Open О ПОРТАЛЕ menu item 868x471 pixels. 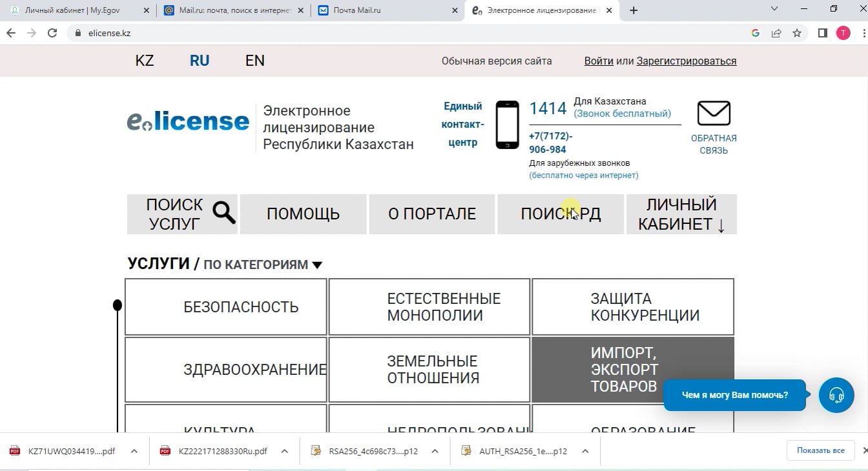pos(431,214)
